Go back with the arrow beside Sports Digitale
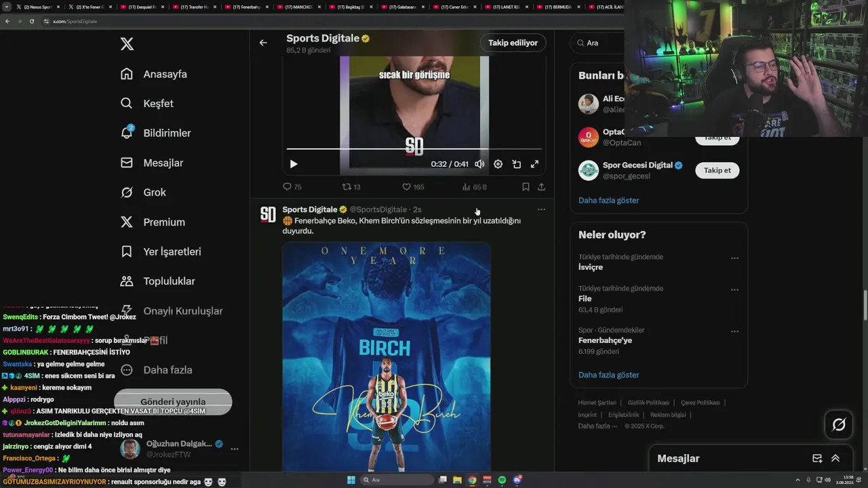This screenshot has height=488, width=868. click(263, 43)
